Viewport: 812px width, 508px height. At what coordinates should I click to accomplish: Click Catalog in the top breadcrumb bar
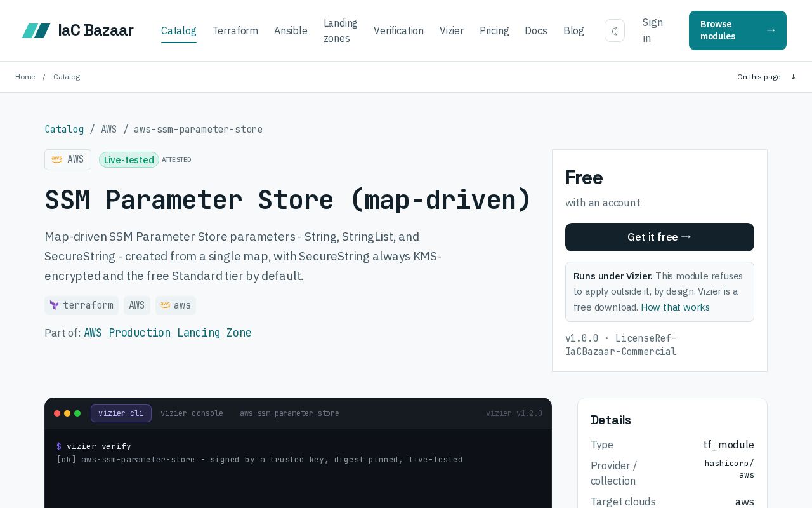pos(67,77)
